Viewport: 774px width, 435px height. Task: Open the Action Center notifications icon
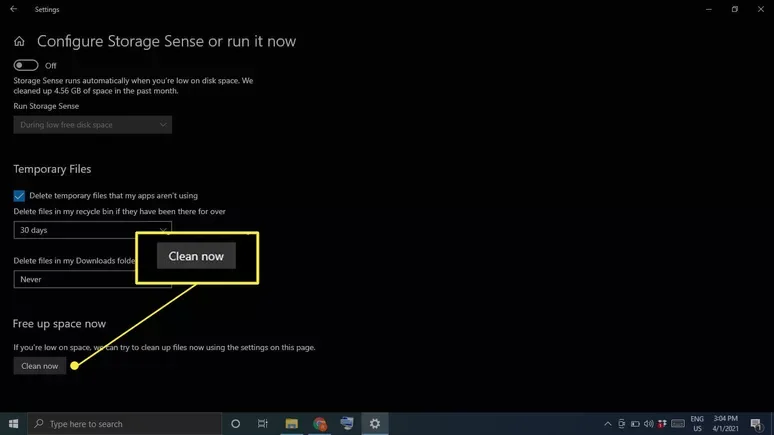756,424
